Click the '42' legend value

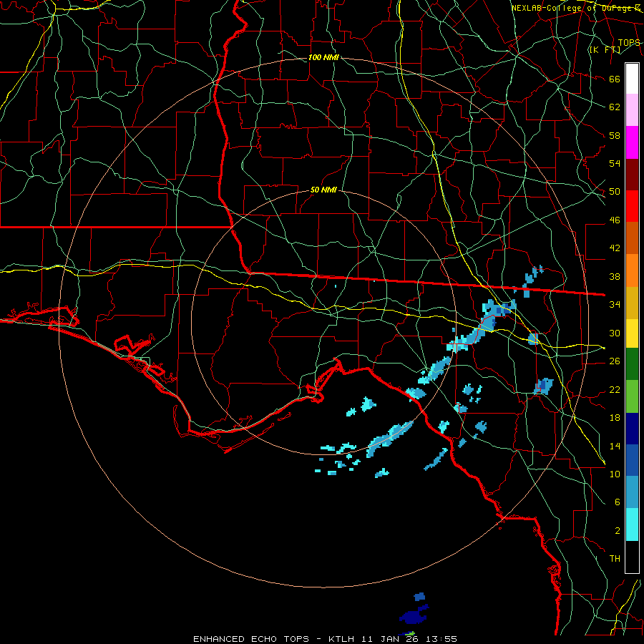pos(615,248)
